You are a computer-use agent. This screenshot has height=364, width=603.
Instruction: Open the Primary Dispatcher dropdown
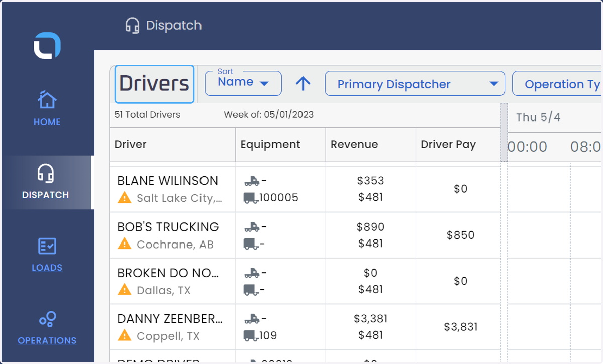[415, 84]
